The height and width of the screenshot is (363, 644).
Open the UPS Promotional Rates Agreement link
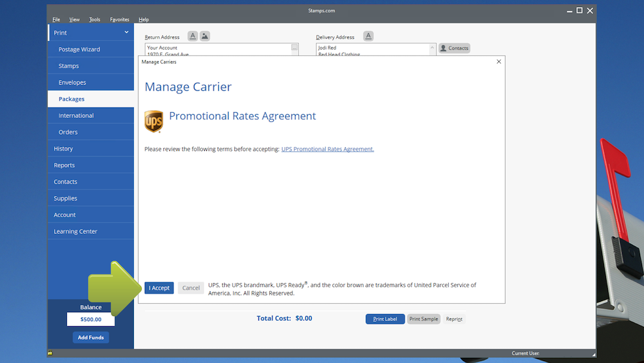[327, 149]
